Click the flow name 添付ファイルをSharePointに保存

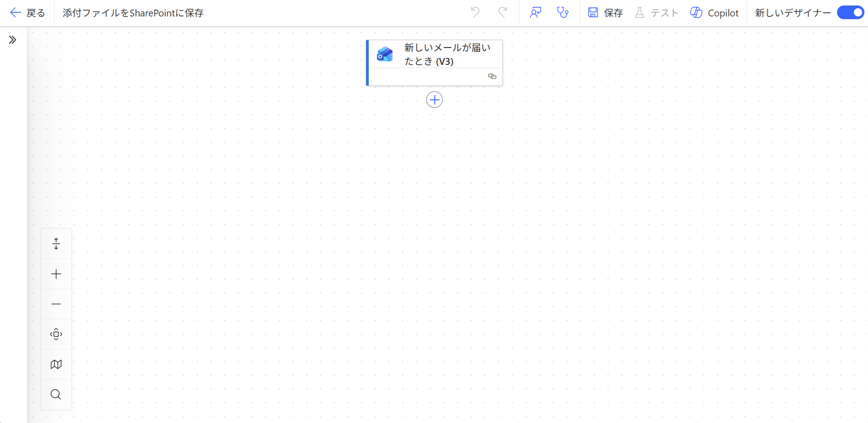[x=133, y=13]
